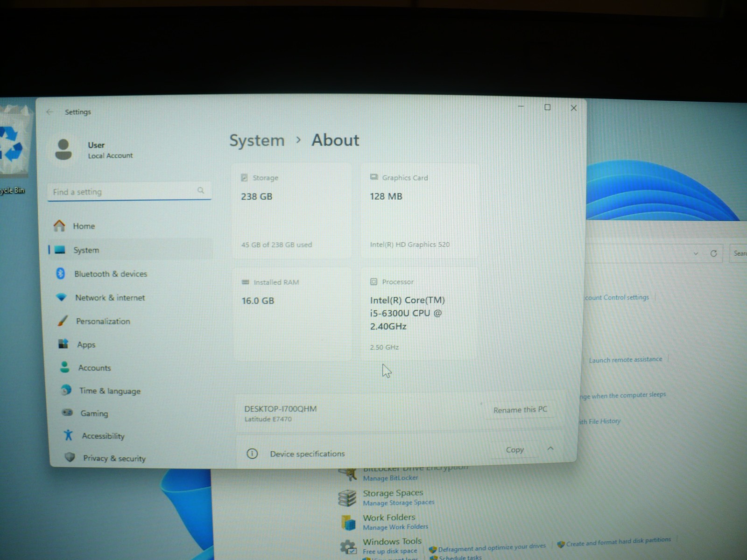Image resolution: width=747 pixels, height=560 pixels.
Task: Open Work Folders in Control Panel
Action: (x=389, y=518)
